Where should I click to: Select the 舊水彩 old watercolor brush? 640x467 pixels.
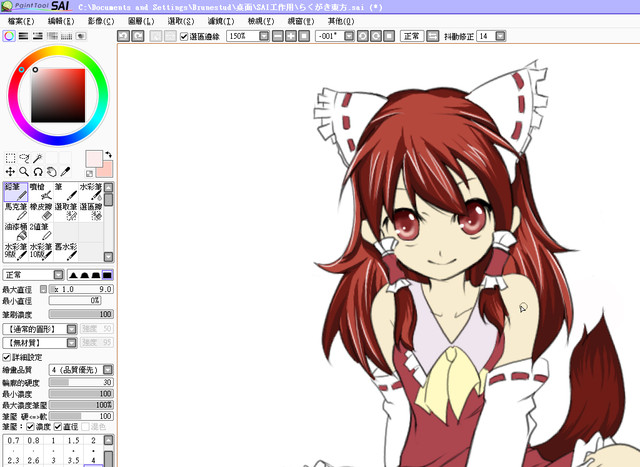click(66, 251)
